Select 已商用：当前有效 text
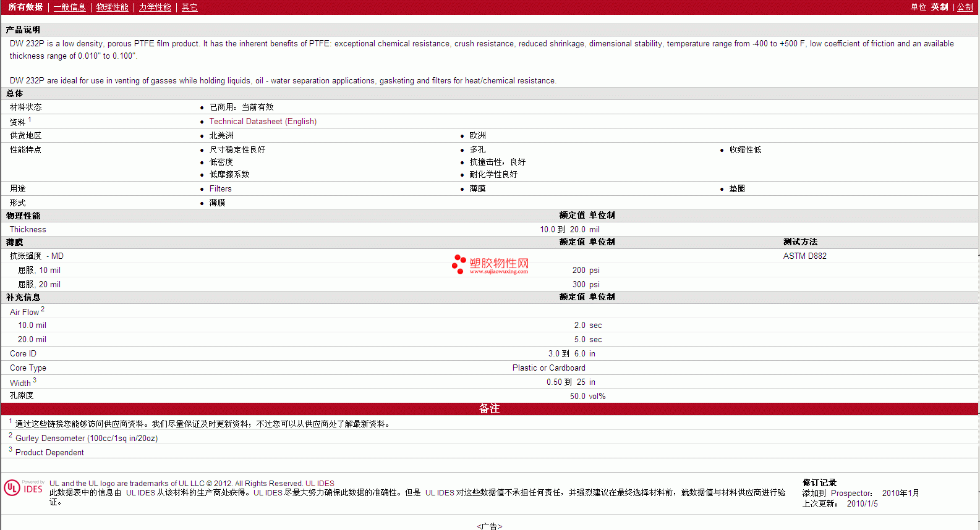 [x=241, y=107]
